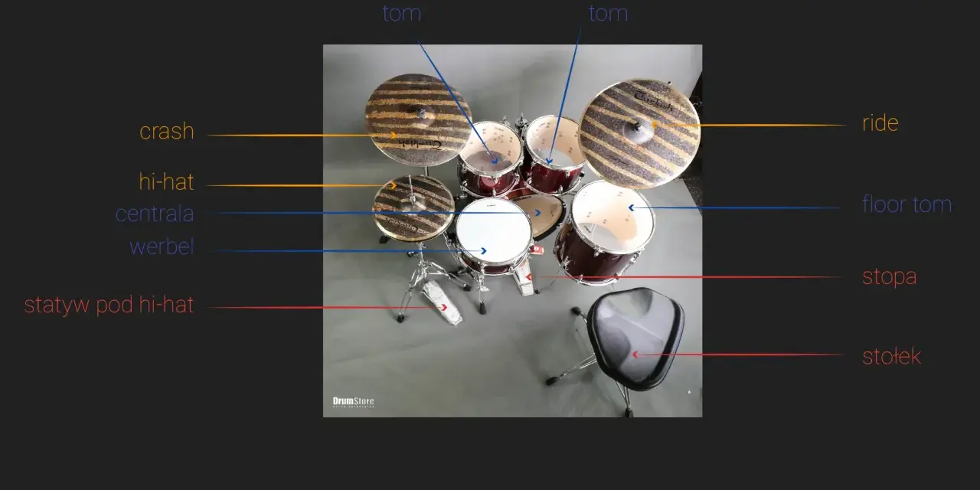Select the orange "ride" label

pos(880,123)
